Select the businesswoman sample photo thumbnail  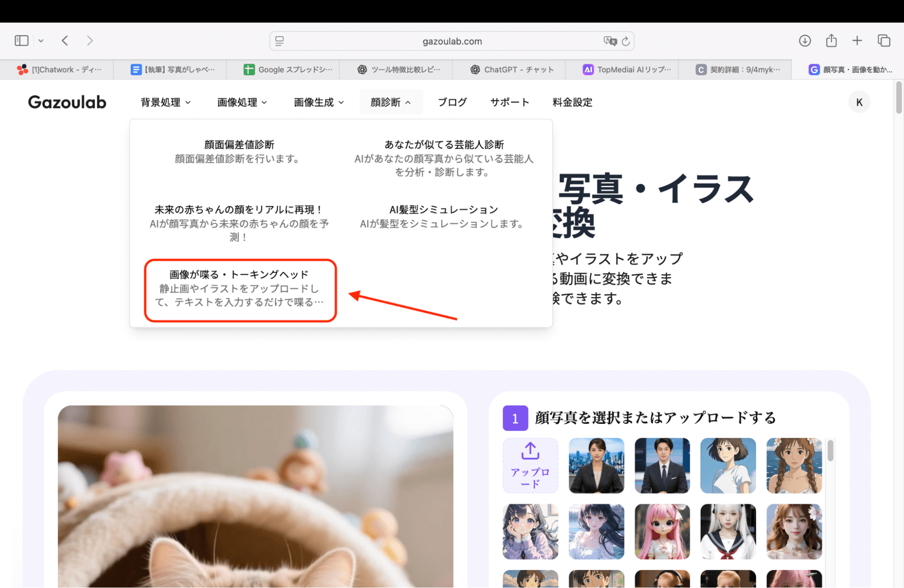click(x=596, y=465)
